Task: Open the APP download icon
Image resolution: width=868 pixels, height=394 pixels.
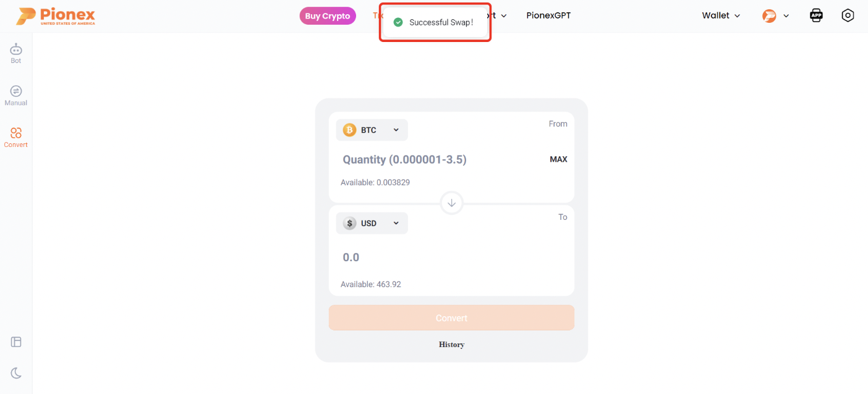Action: (816, 15)
